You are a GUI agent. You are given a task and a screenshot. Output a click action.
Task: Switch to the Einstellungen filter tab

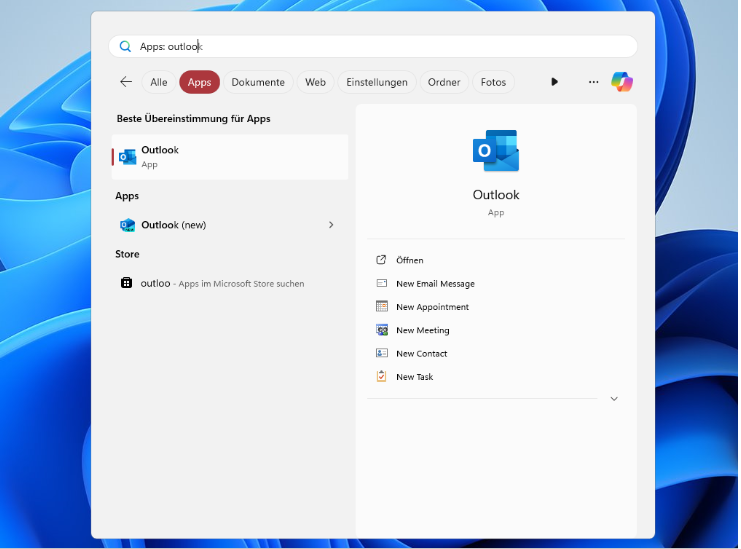click(x=377, y=82)
